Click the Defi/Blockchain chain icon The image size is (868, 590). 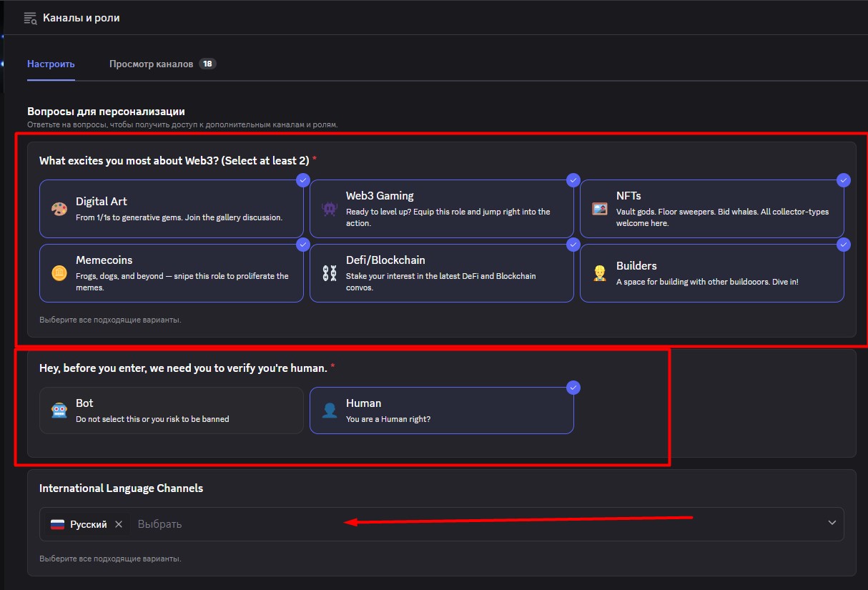click(329, 272)
